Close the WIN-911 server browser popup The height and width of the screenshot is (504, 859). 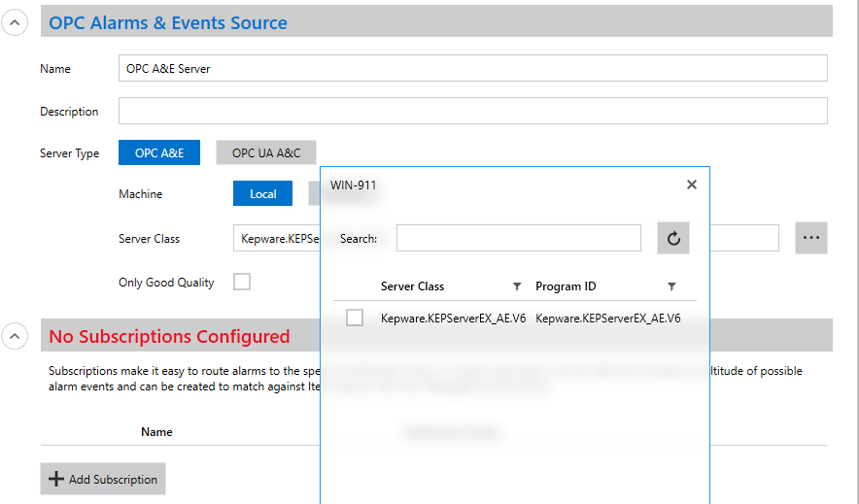click(691, 185)
